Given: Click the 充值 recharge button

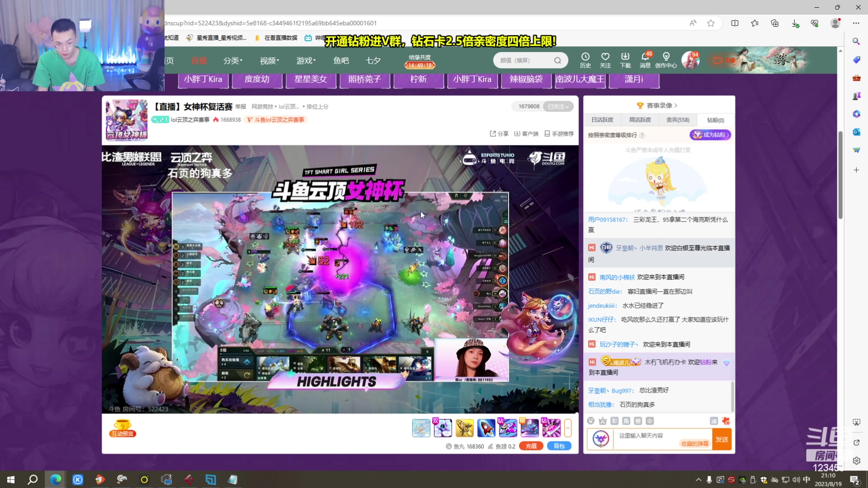Looking at the screenshot, I should click(531, 446).
